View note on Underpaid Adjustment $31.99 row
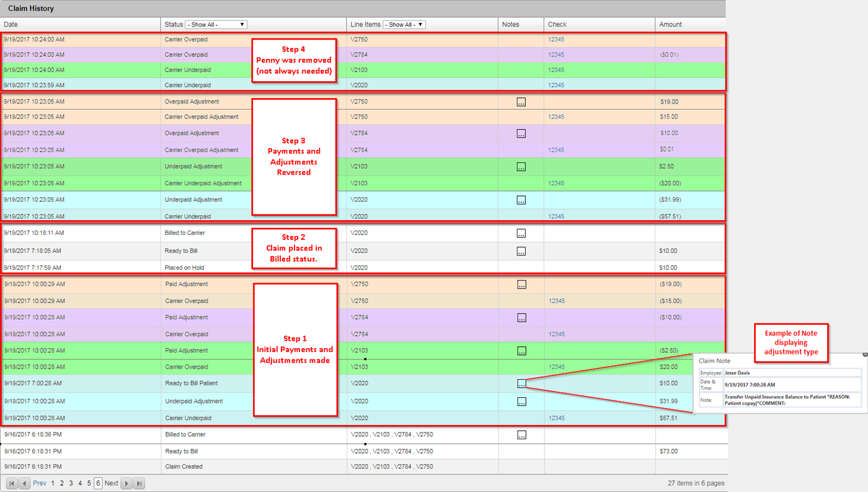Screen dimensions: 868x492 click(521, 402)
